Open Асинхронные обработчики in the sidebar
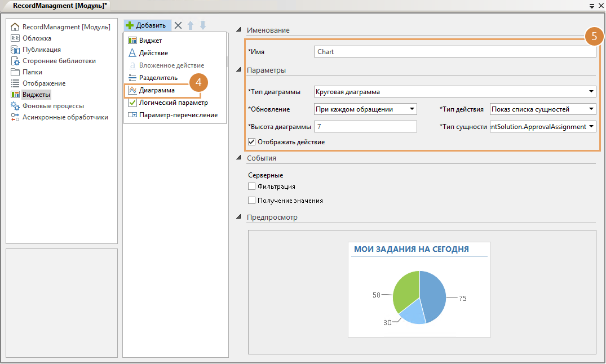The image size is (606, 364). [x=65, y=117]
